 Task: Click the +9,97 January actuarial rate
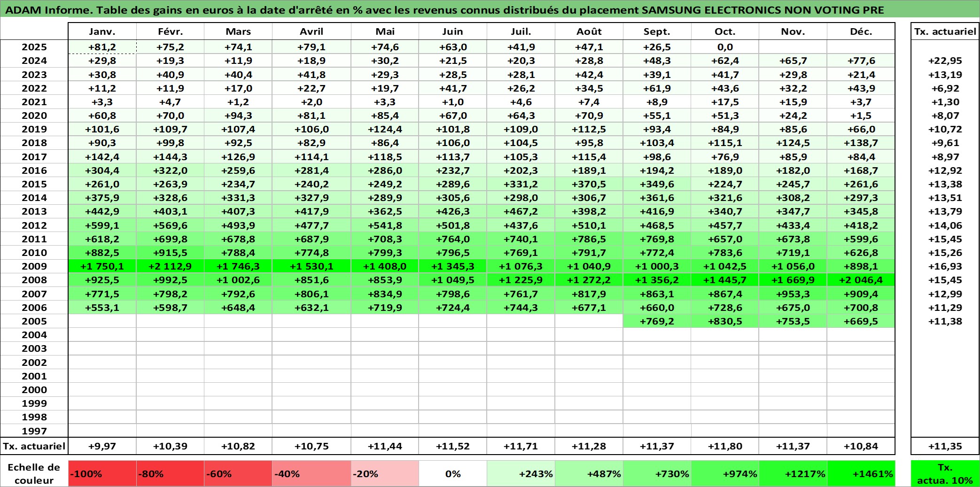pyautogui.click(x=102, y=446)
